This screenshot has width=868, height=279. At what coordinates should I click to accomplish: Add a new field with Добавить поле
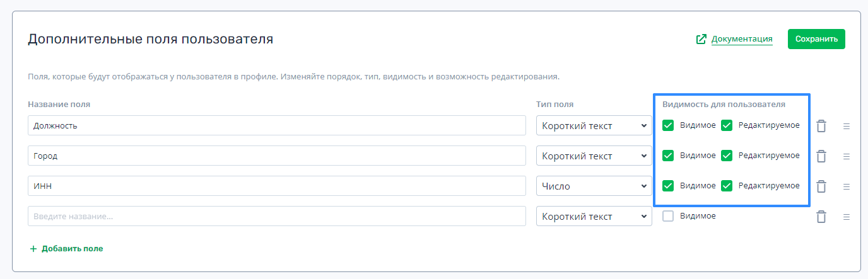pos(66,249)
